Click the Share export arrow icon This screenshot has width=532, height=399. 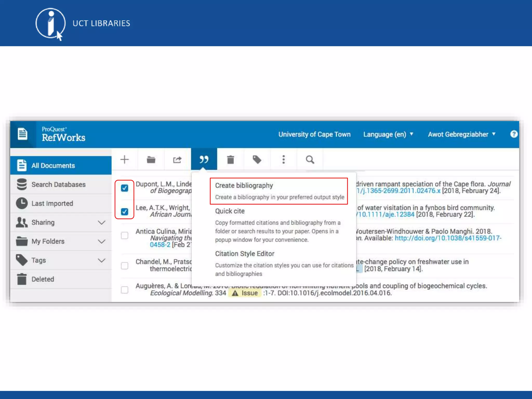(177, 159)
